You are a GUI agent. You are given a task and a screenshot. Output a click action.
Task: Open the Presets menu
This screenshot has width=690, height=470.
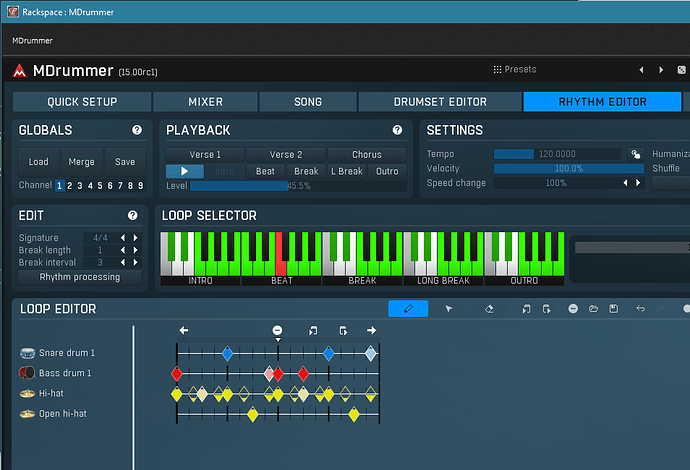[515, 70]
